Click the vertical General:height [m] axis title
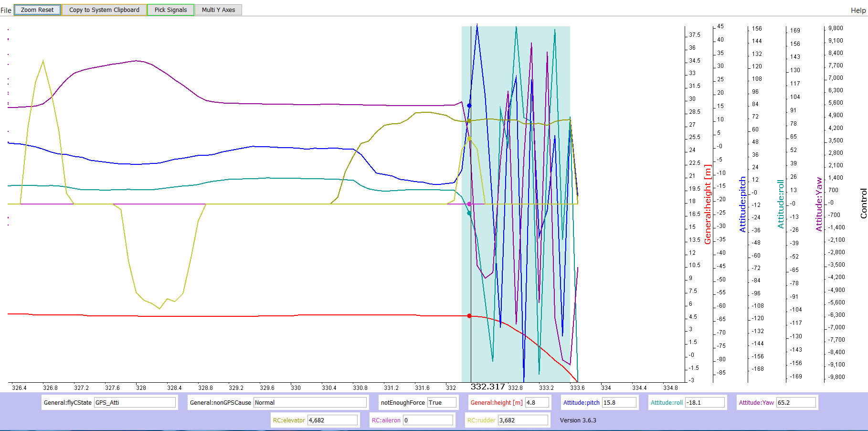The width and height of the screenshot is (868, 431). click(x=708, y=205)
